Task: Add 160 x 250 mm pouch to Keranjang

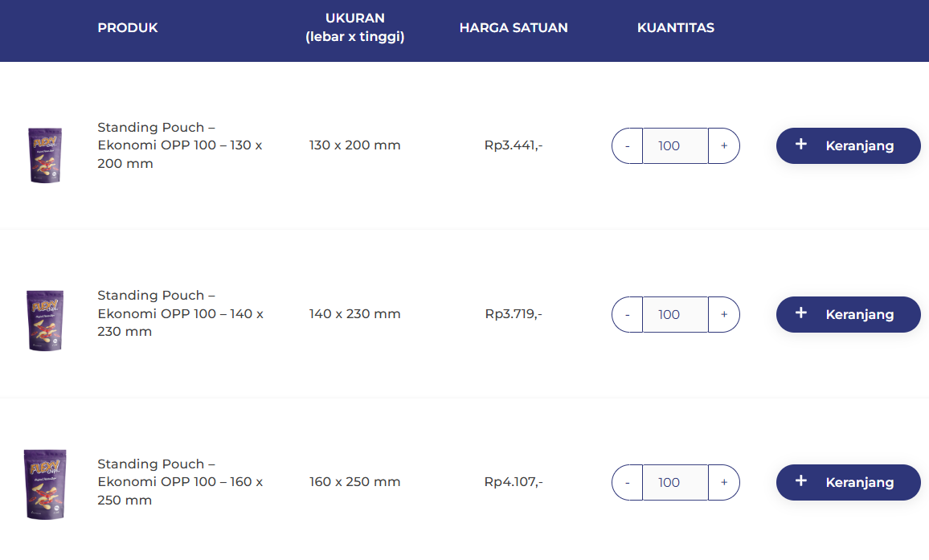Action: (x=848, y=482)
